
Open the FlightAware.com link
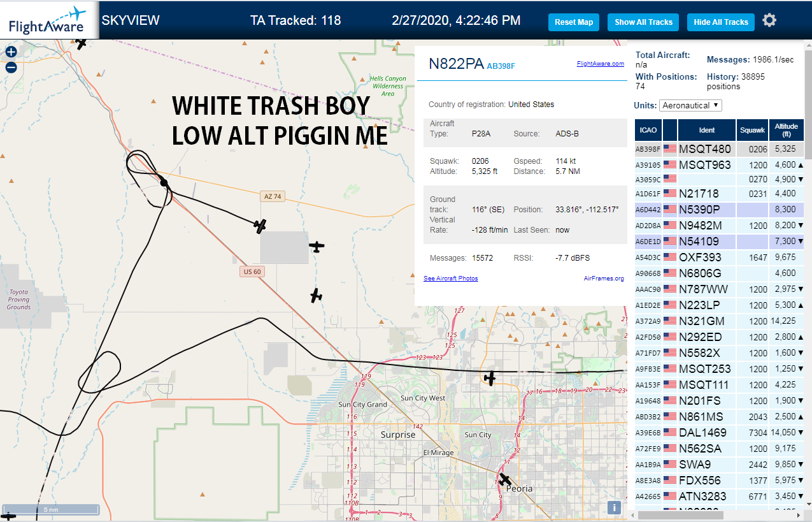pyautogui.click(x=601, y=63)
